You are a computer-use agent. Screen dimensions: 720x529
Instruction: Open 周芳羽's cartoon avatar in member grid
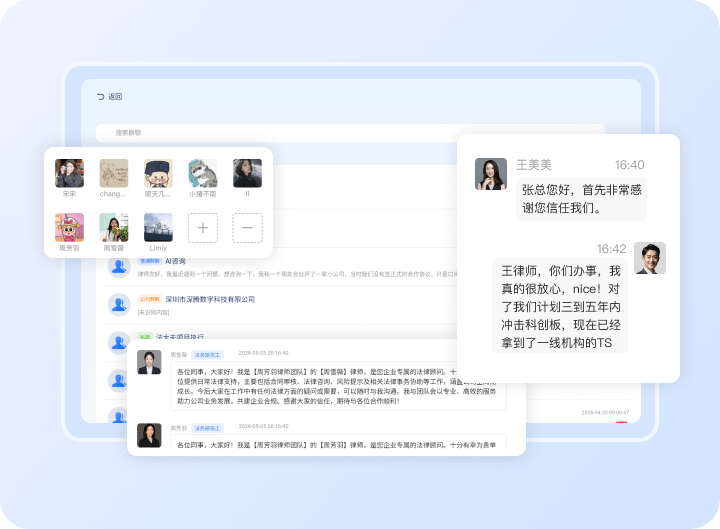click(x=69, y=227)
